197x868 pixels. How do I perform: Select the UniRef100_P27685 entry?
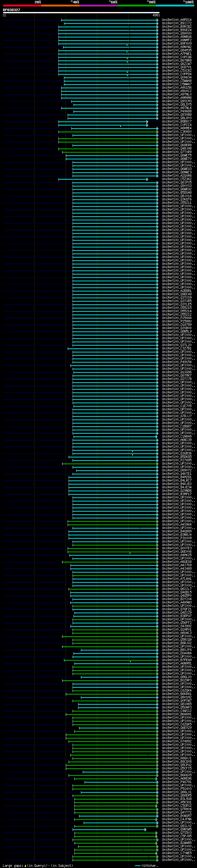[176, 460]
